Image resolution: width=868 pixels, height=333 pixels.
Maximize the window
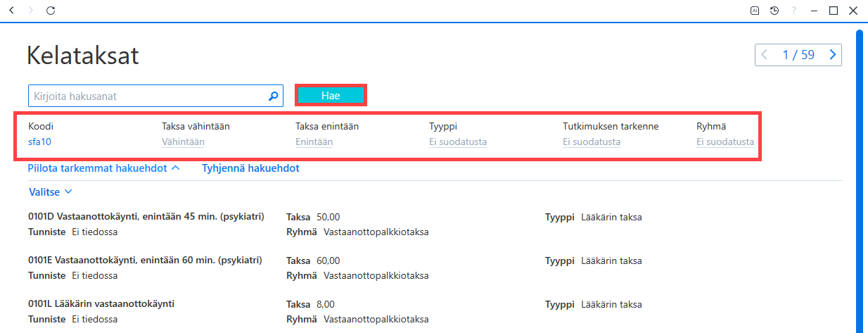tap(834, 11)
